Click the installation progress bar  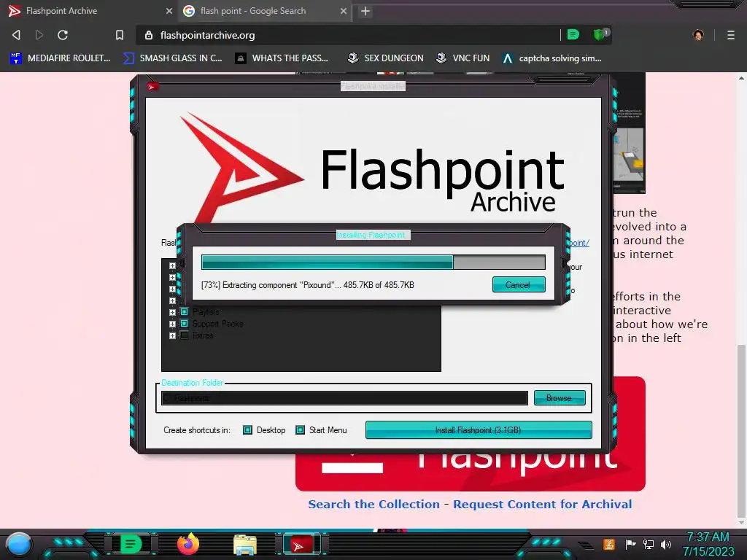(x=373, y=262)
